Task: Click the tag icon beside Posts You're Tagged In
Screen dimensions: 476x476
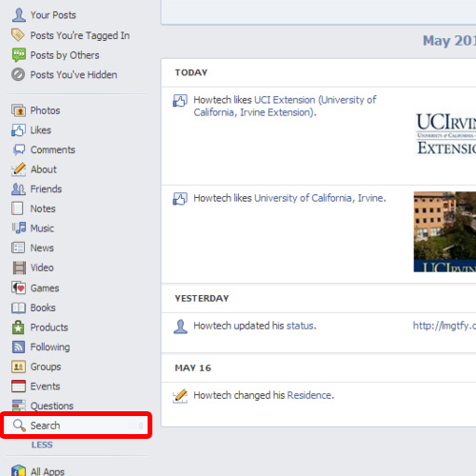Action: point(18,35)
